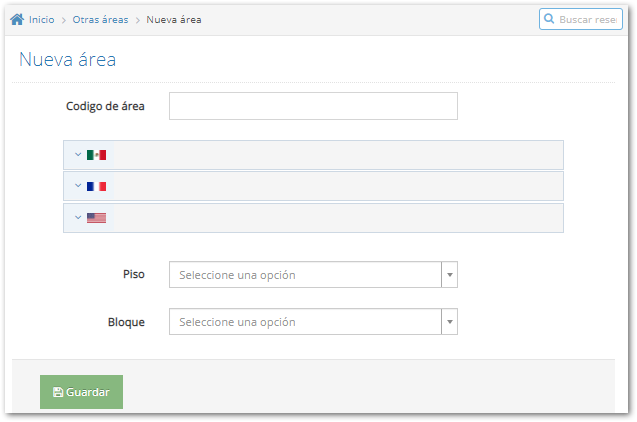Click the Bloque "Seleccione una opción" field
Image resolution: width=637 pixels, height=422 pixels.
tap(305, 322)
